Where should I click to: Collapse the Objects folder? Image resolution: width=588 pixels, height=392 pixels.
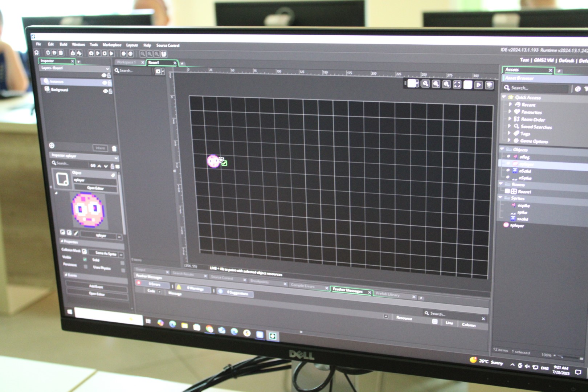[x=502, y=149]
